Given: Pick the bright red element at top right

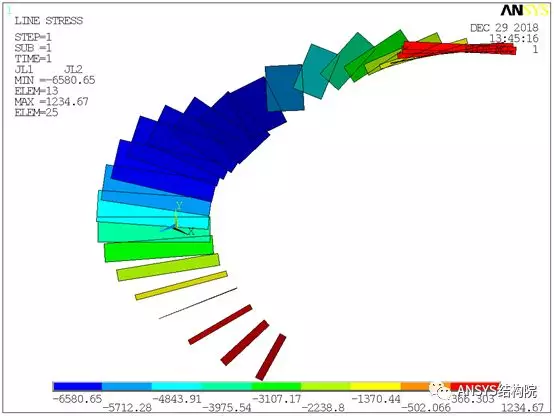Looking at the screenshot, I should [458, 49].
